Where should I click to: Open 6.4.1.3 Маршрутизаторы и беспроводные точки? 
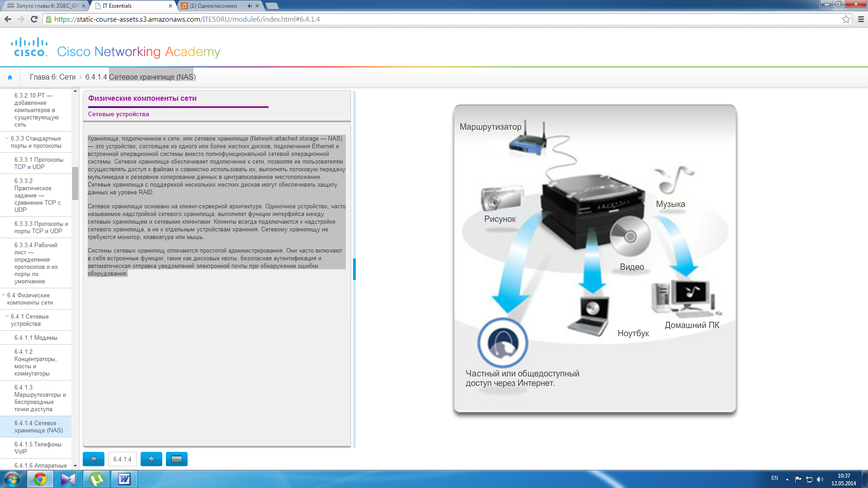pos(36,398)
